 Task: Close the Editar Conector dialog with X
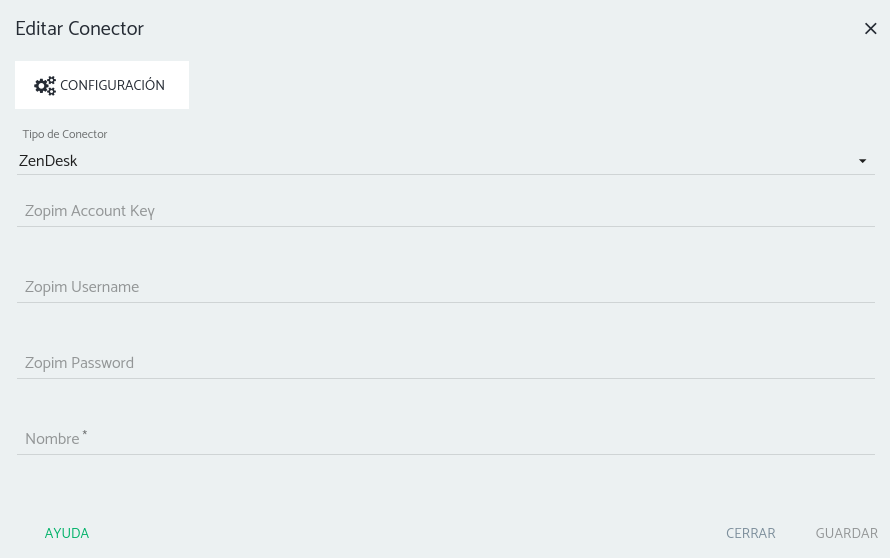click(x=870, y=29)
